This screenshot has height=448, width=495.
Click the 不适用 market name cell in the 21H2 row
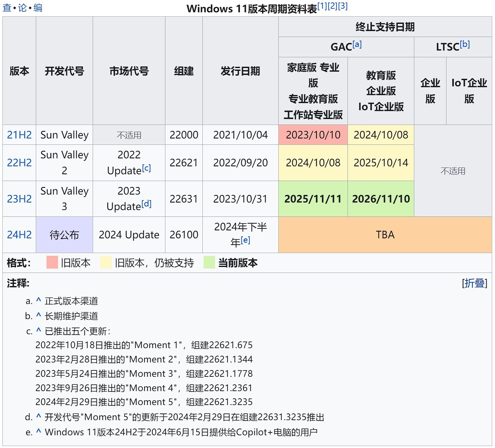point(129,135)
